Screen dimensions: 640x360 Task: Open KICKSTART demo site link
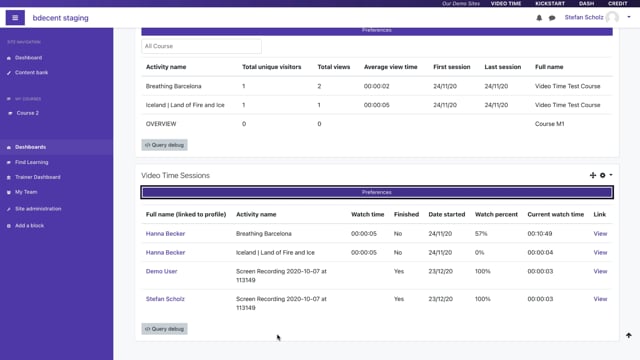(550, 3)
